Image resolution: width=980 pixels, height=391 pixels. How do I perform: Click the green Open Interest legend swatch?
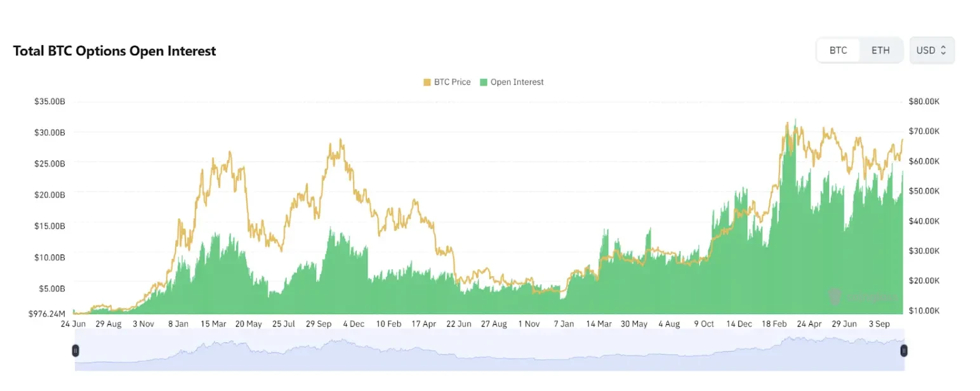484,82
